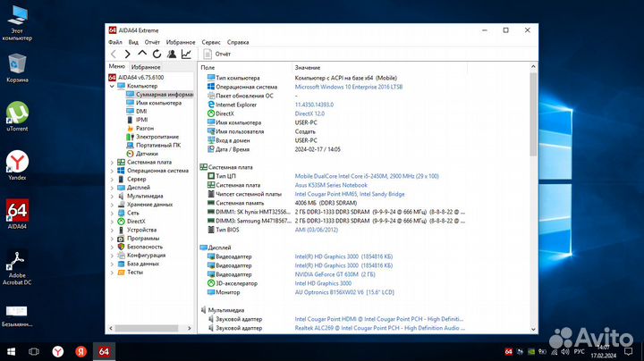Open the DirectX 12.0 value link
This screenshot has width=644, height=361.
(309, 113)
